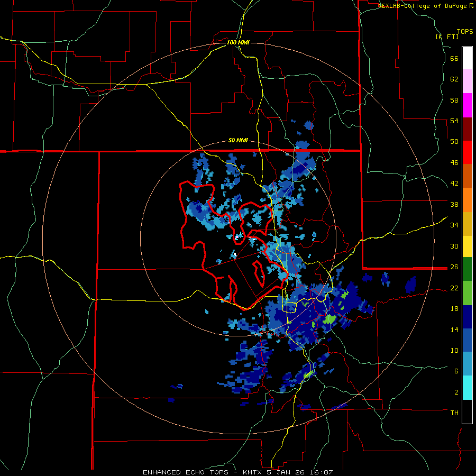
Task: Click legend value "6"
Action: pos(456,371)
